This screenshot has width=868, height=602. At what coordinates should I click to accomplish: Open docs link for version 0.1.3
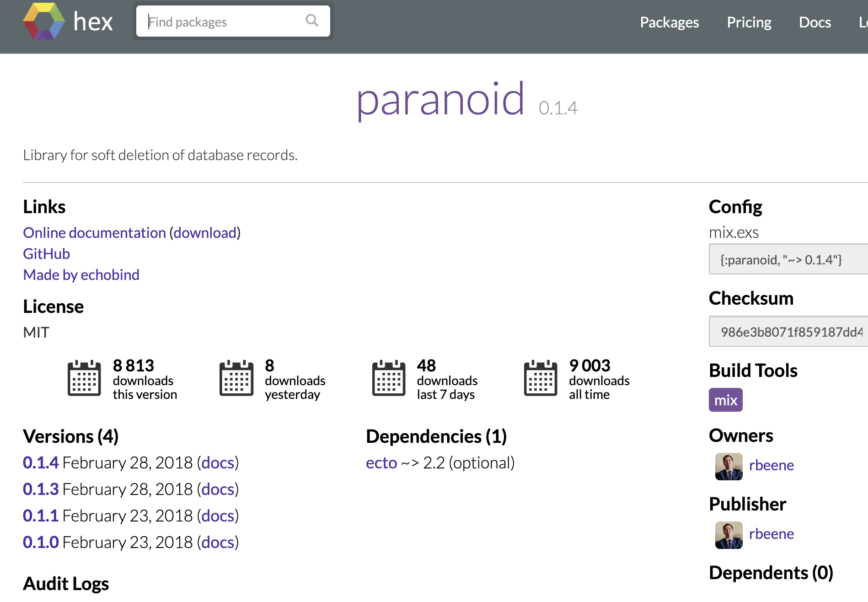click(218, 489)
